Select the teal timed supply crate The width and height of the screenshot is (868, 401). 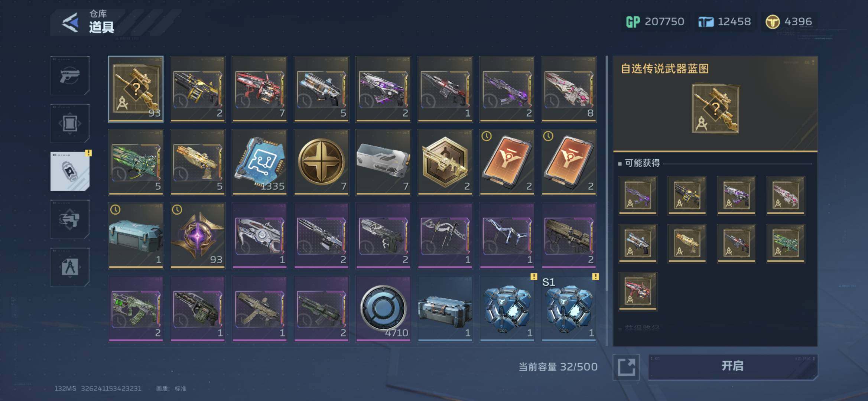click(x=136, y=235)
